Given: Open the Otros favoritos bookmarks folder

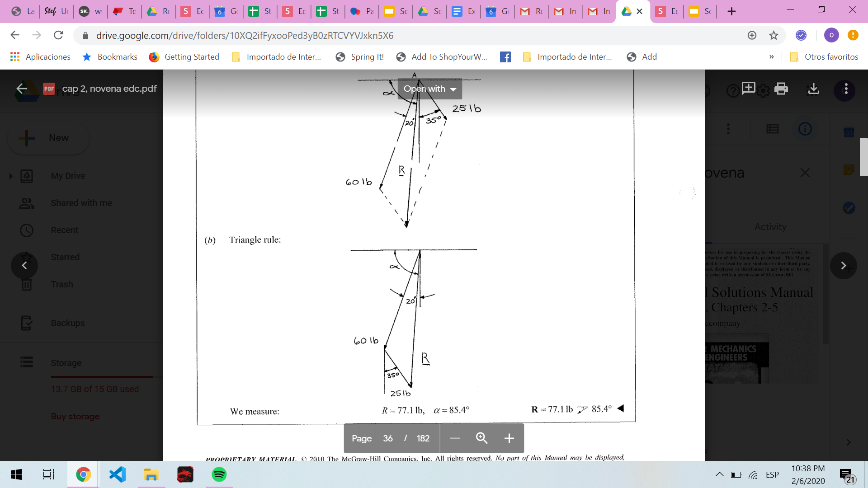Looking at the screenshot, I should [824, 57].
